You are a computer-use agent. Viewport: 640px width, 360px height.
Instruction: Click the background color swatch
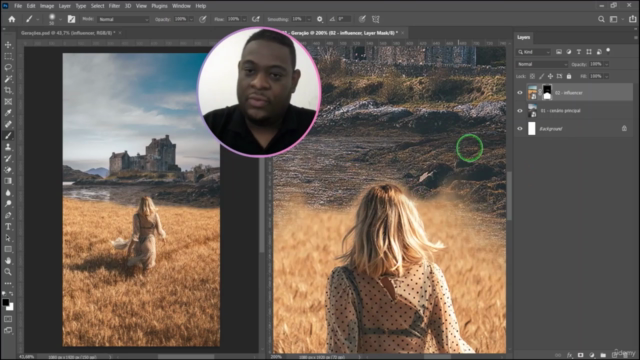(x=10, y=307)
